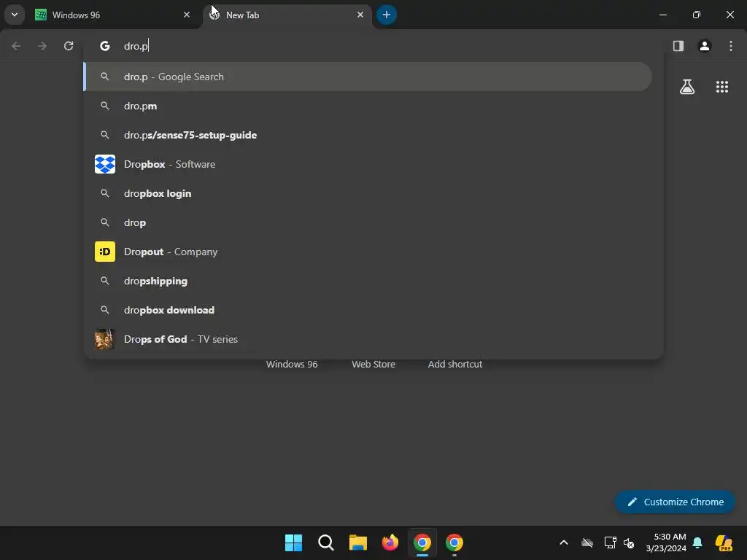Open the tab search dropdown arrow
The image size is (747, 560).
pyautogui.click(x=15, y=15)
